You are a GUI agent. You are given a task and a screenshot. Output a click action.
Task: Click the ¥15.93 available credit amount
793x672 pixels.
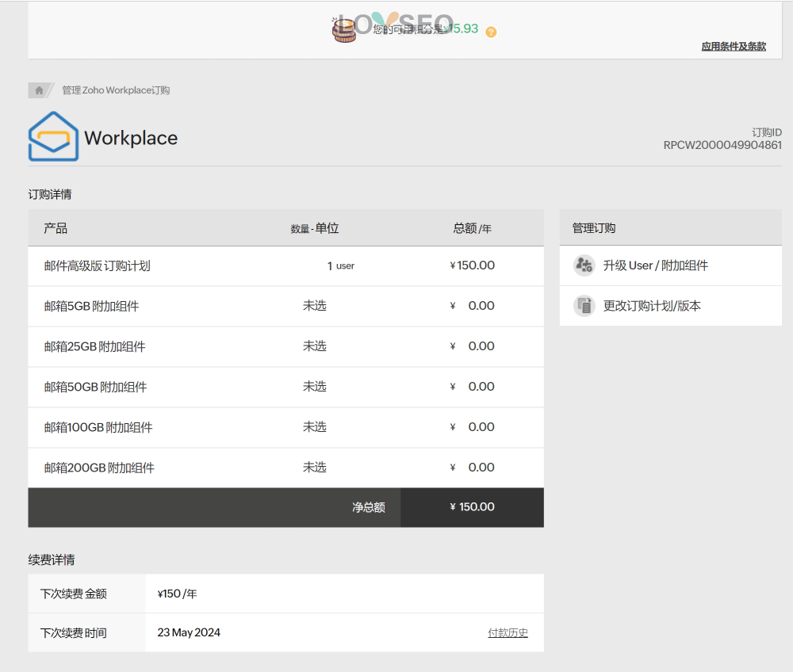pos(462,29)
